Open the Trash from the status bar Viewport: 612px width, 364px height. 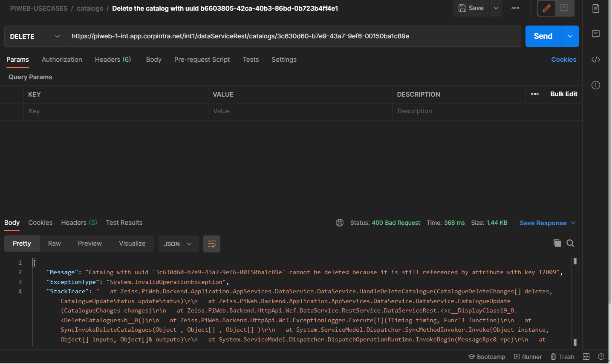(562, 356)
